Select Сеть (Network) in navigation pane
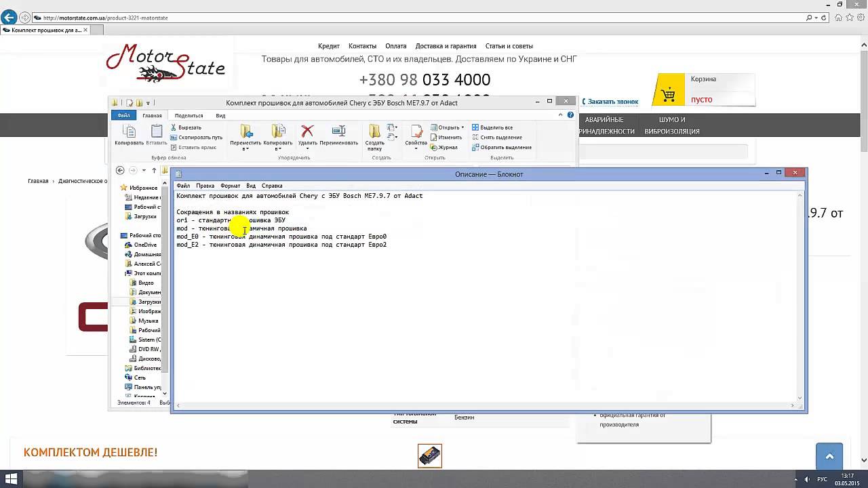868x488 pixels. click(x=135, y=378)
